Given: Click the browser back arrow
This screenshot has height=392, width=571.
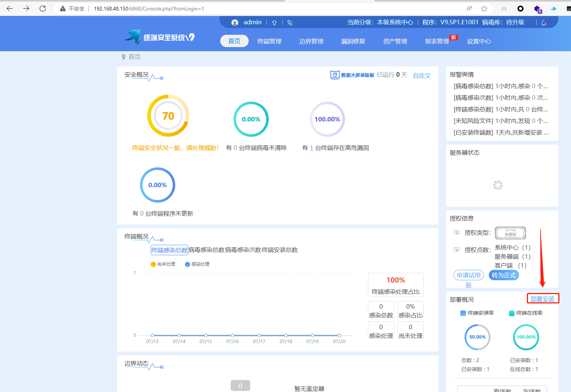Looking at the screenshot, I should (x=10, y=9).
